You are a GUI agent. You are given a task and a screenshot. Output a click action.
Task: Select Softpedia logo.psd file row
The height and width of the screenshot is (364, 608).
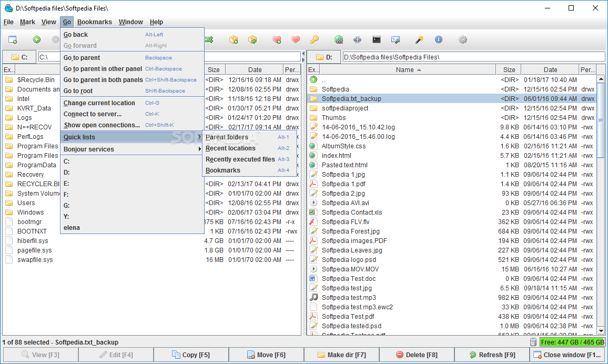(452, 260)
